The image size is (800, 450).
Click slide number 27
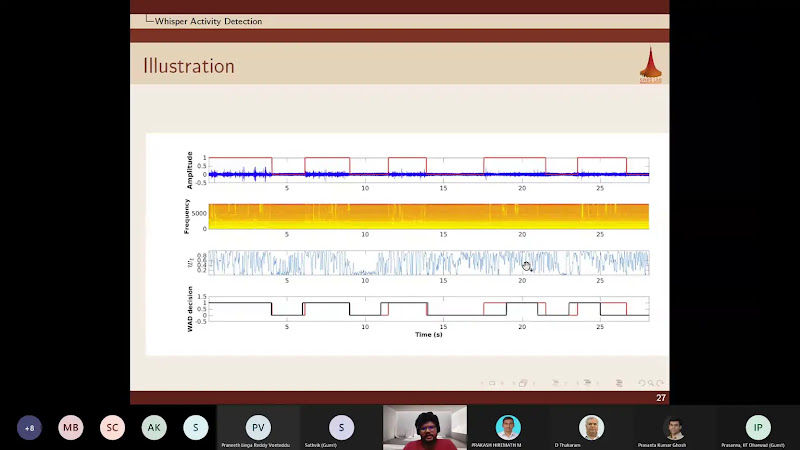click(661, 398)
